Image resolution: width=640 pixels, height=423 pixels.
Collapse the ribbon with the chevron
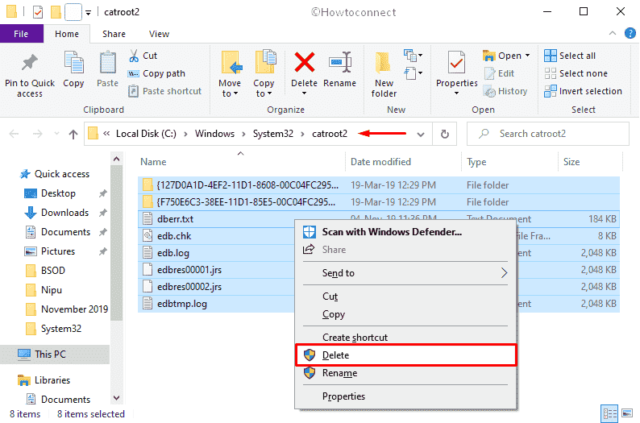(x=612, y=33)
